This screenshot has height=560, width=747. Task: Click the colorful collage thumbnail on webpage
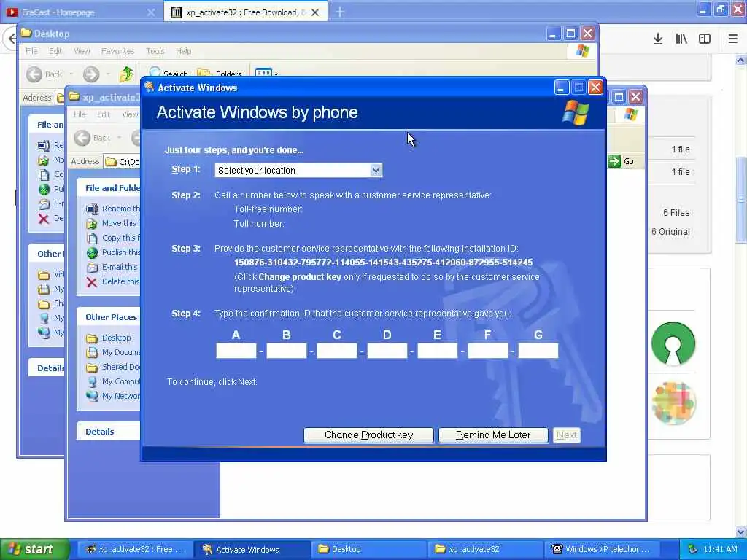pyautogui.click(x=673, y=403)
